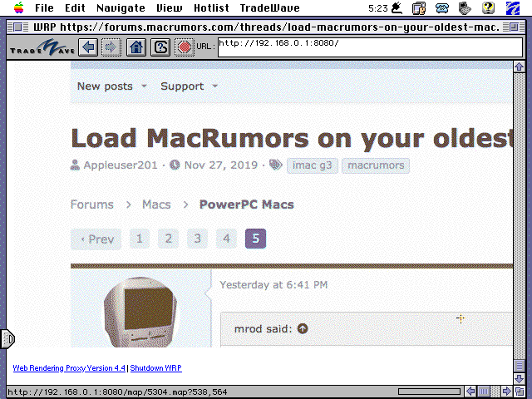Image resolution: width=532 pixels, height=399 pixels.
Task: Click the macrumors tag
Action: [376, 165]
